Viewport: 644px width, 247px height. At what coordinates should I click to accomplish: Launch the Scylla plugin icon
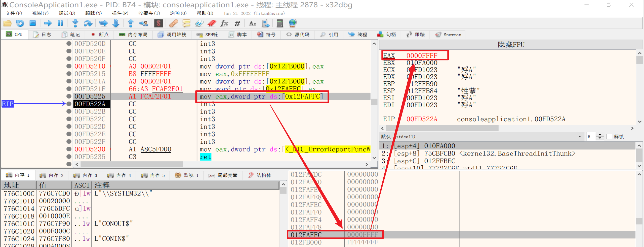[158, 23]
